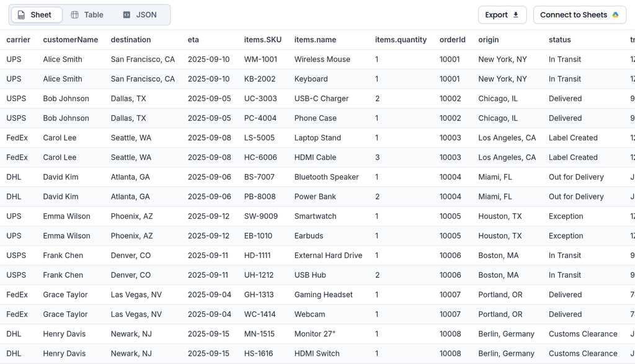Click SKU cell UH-1212
635x364 pixels.
point(259,275)
